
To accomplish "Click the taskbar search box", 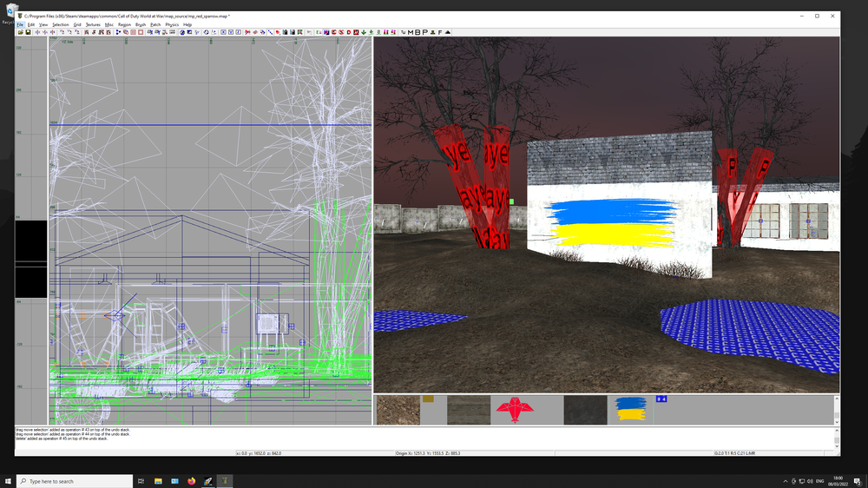I will point(75,481).
